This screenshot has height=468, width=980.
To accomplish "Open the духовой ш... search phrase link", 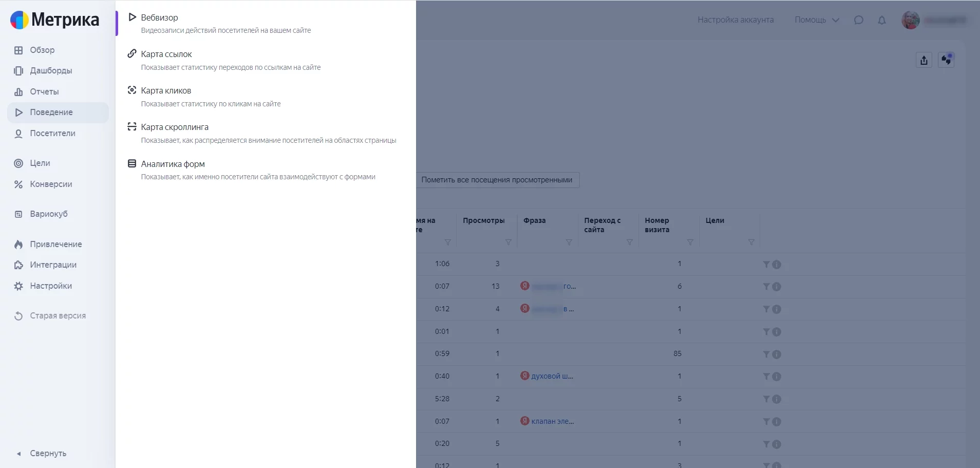I will tap(552, 376).
